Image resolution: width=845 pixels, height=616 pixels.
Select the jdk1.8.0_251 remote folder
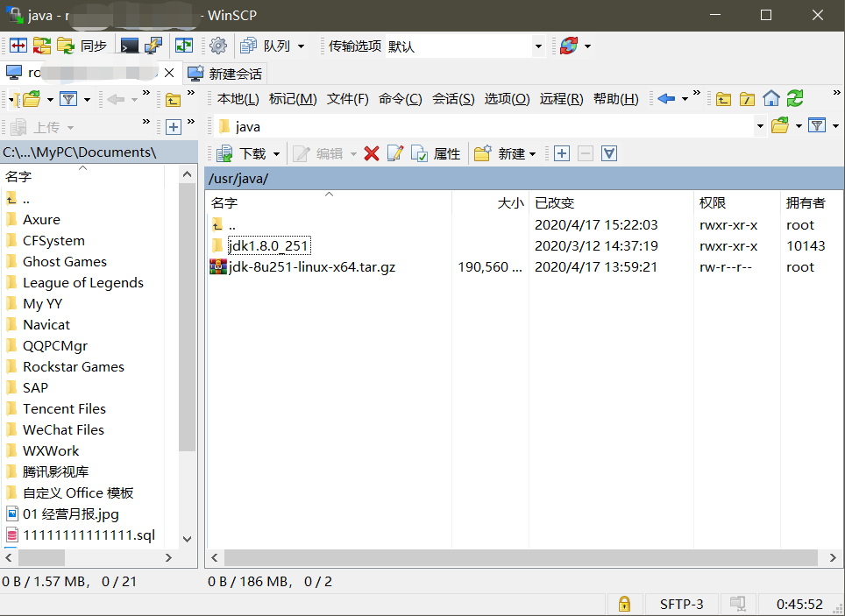[269, 245]
